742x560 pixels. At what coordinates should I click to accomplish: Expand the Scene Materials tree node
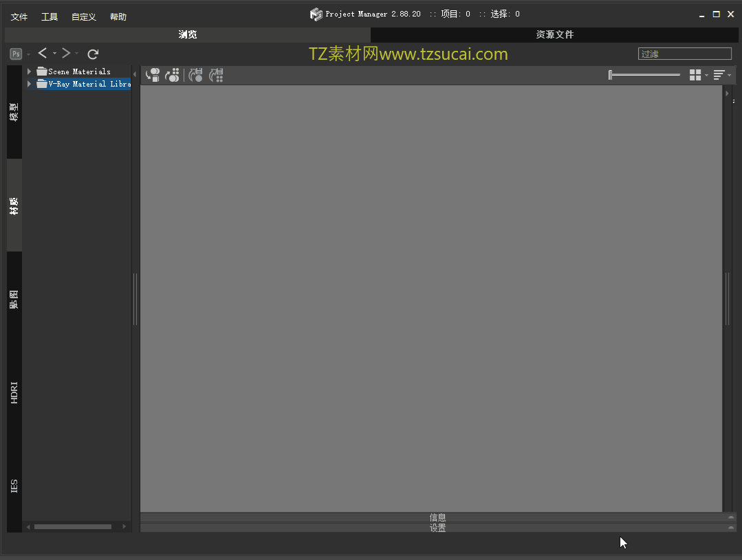click(30, 71)
